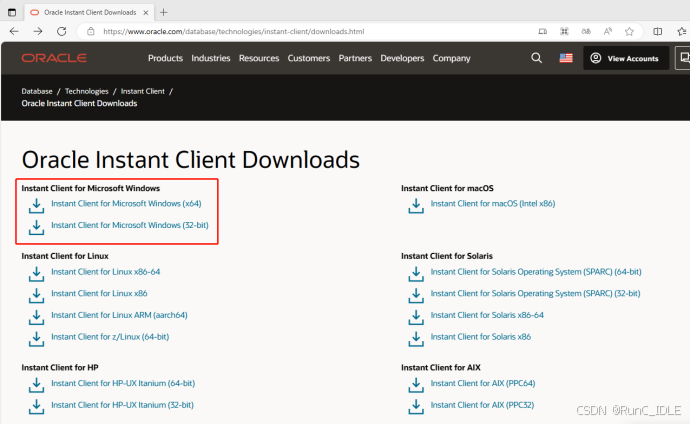Close the Oracle Instant Client Downloads tab
The height and width of the screenshot is (424, 691).
146,13
